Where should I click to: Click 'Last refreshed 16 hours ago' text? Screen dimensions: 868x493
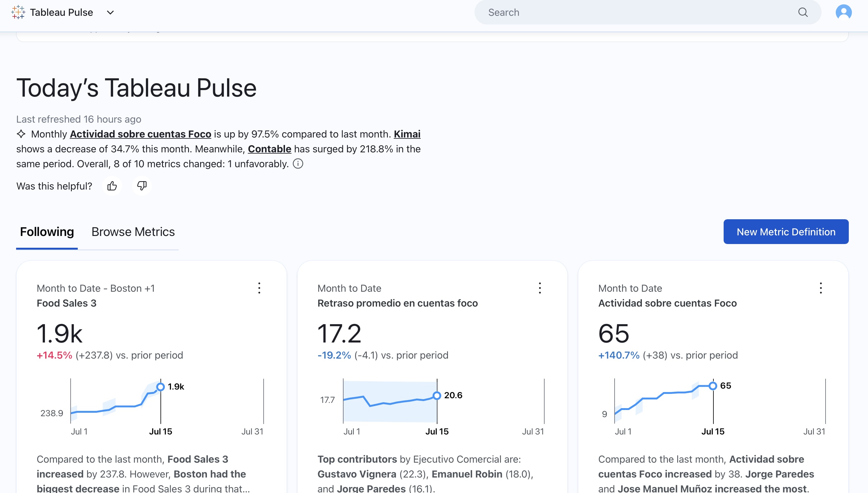pos(79,119)
